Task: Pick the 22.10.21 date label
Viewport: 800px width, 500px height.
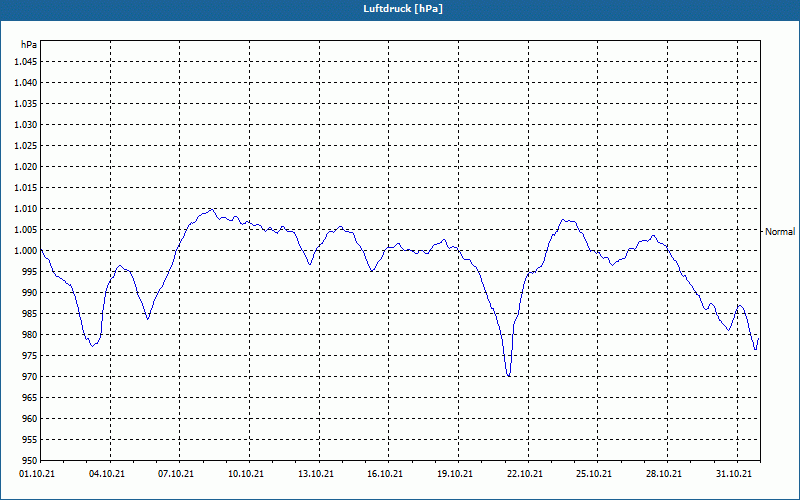Action: [x=525, y=474]
